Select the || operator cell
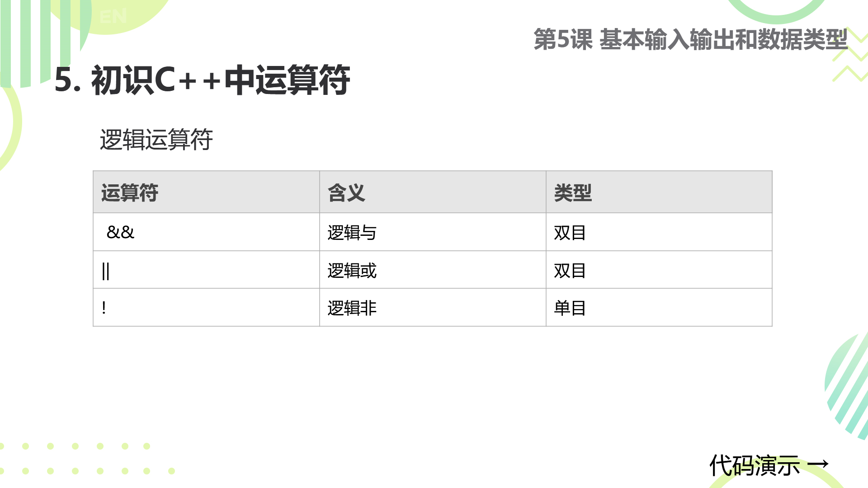Screen dimensions: 868x488 point(206,270)
